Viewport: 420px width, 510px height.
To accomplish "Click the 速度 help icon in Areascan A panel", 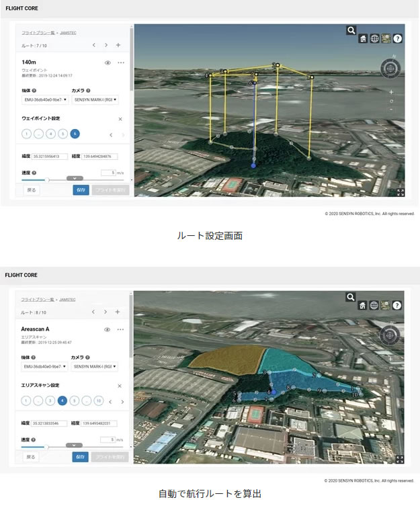I will (34, 439).
